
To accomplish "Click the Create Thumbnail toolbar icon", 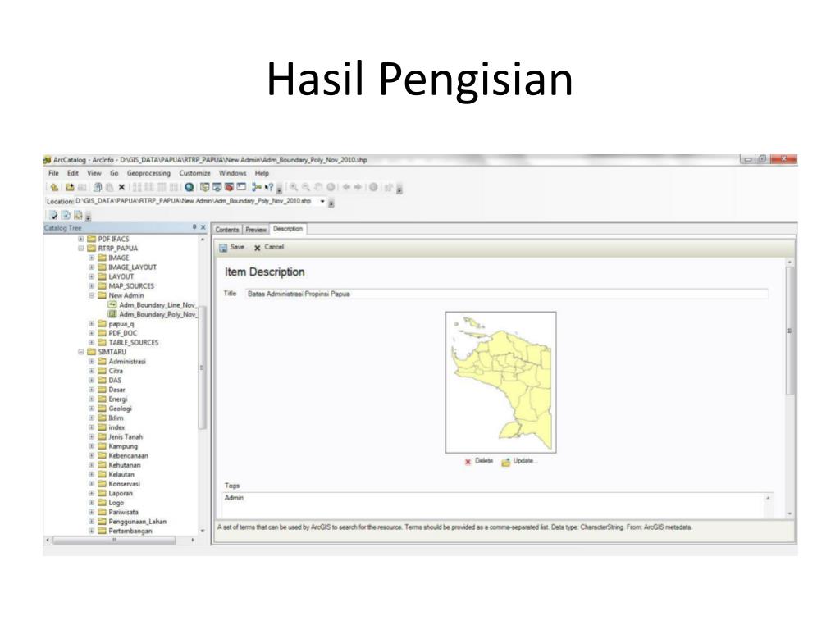I will 388,188.
